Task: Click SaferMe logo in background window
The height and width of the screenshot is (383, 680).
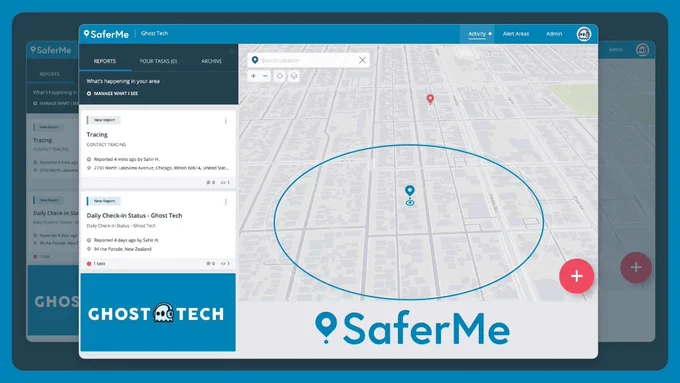Action: (51, 50)
